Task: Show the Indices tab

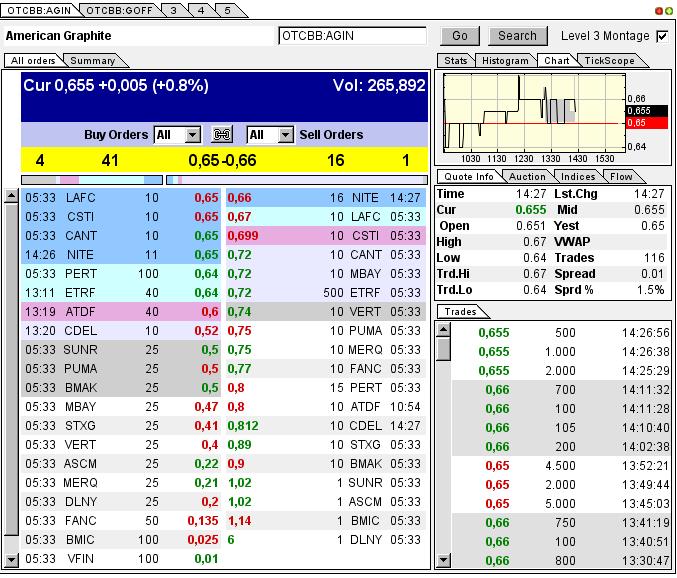Action: pos(578,176)
